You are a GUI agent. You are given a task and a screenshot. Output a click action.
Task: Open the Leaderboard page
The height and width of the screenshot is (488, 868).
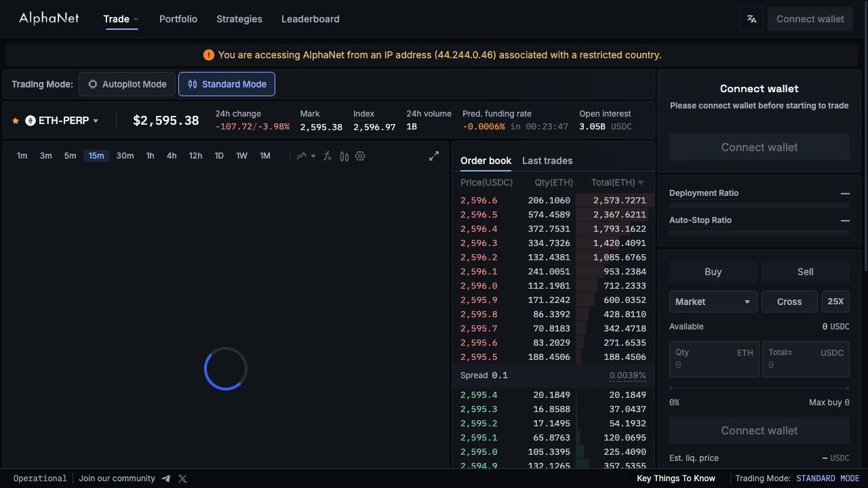311,19
